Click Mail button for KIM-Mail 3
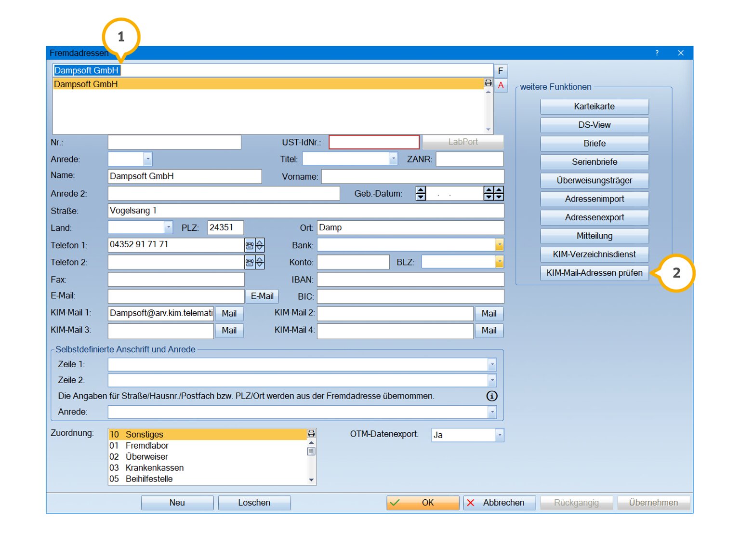 coord(229,331)
